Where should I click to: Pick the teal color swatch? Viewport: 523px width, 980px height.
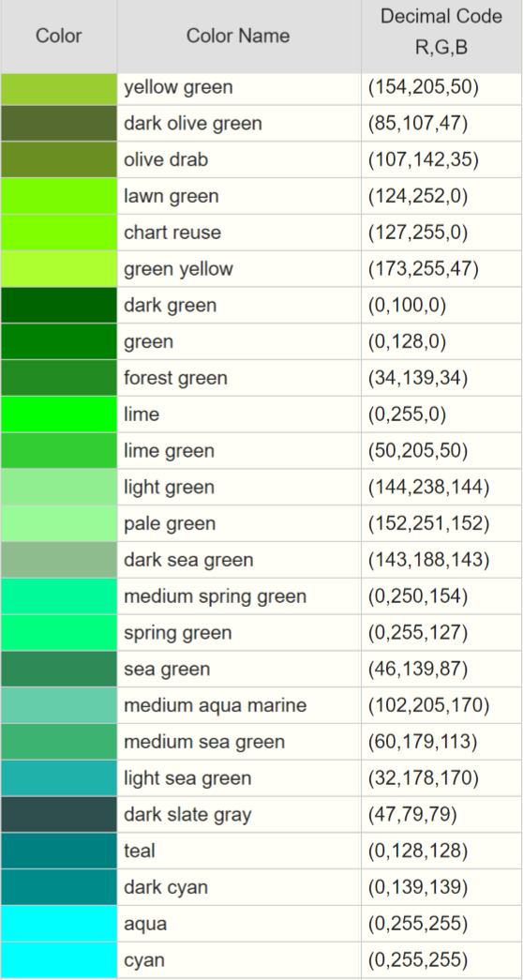tap(59, 851)
